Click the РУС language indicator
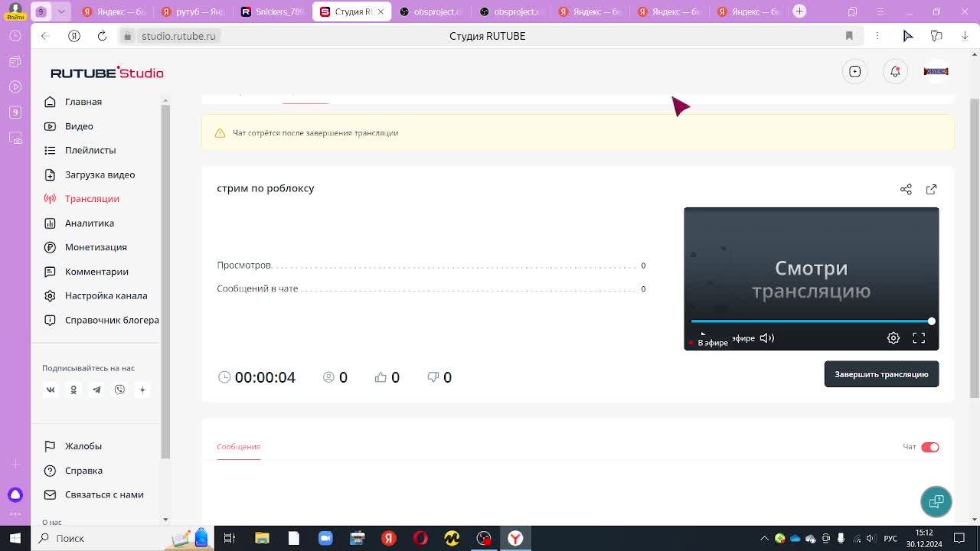 (x=890, y=539)
